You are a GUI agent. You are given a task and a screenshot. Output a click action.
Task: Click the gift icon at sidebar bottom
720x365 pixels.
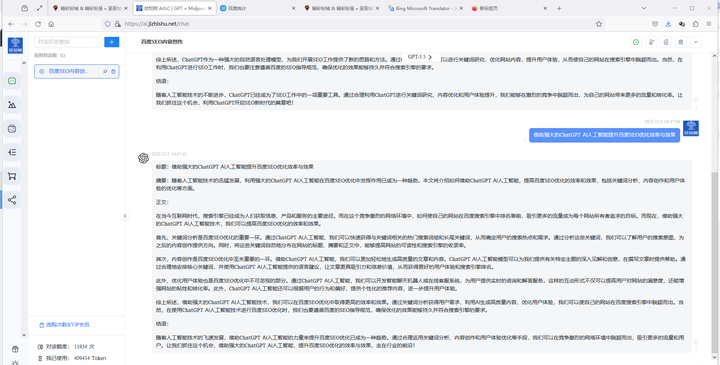15,349
